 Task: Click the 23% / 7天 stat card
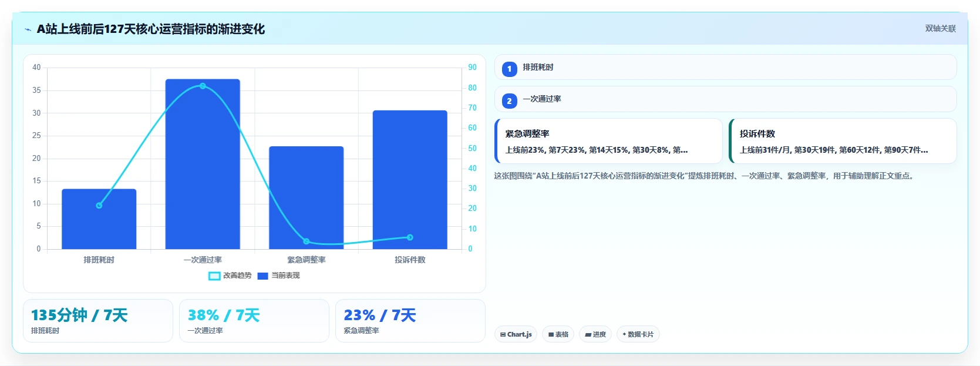(x=410, y=321)
